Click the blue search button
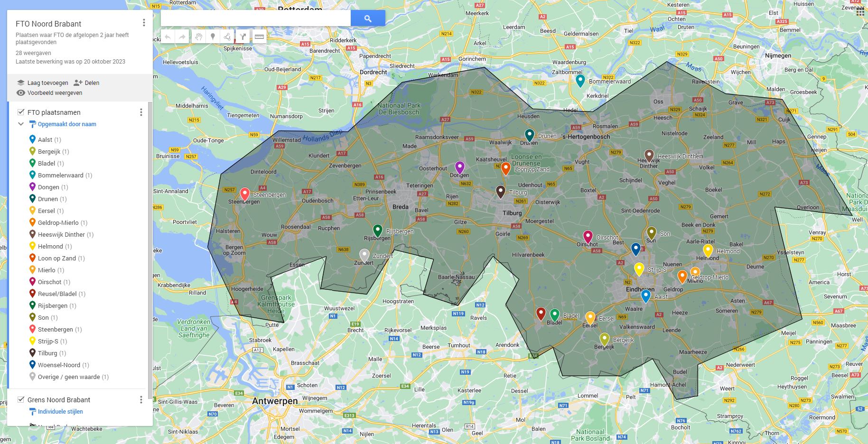The image size is (868, 444). (x=368, y=18)
